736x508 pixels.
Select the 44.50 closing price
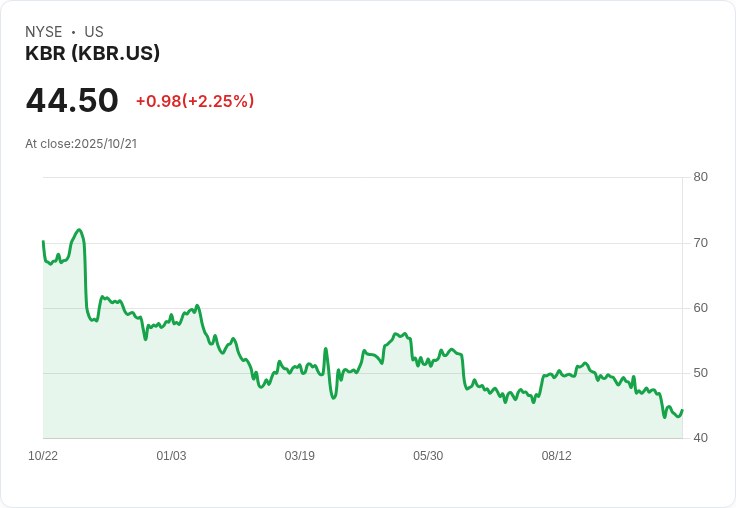tap(72, 100)
